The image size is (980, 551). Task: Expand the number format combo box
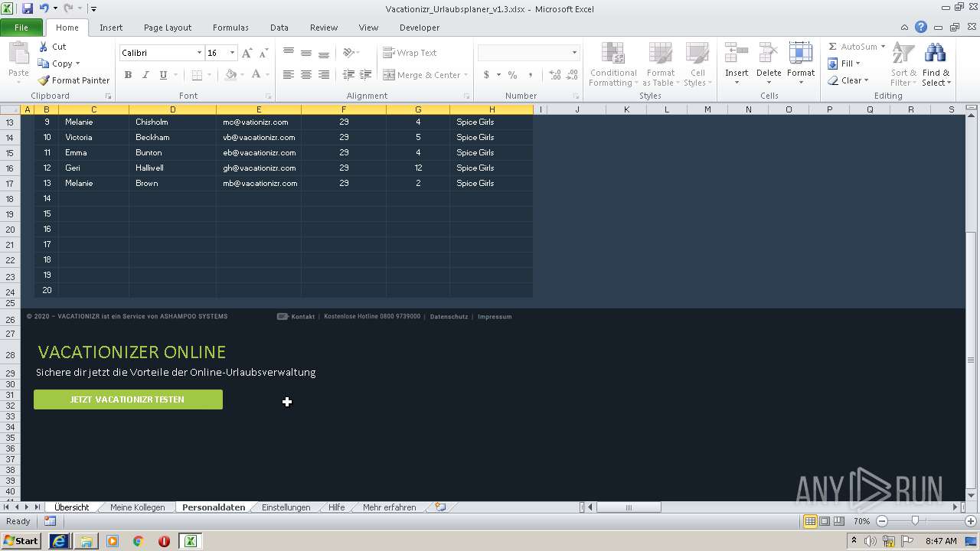coord(574,53)
